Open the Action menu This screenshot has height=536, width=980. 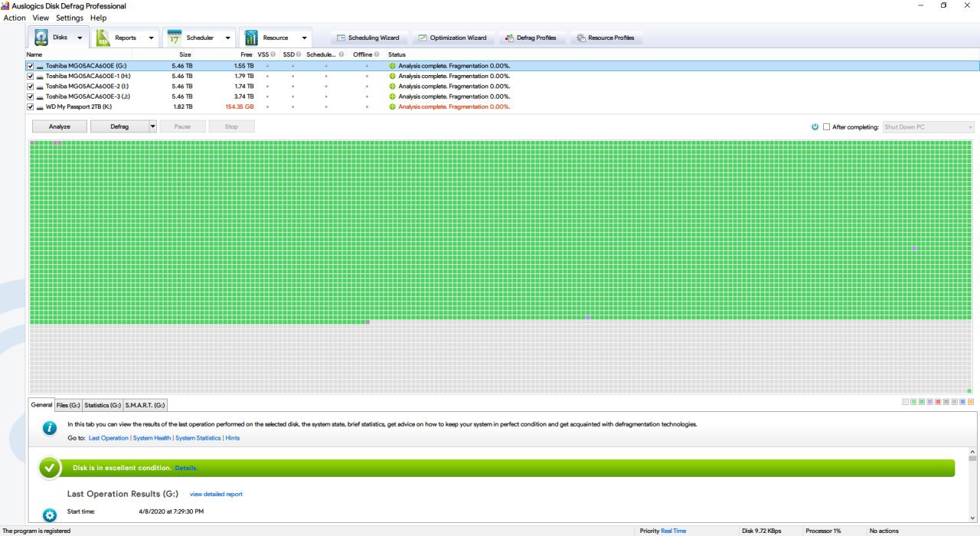(15, 18)
